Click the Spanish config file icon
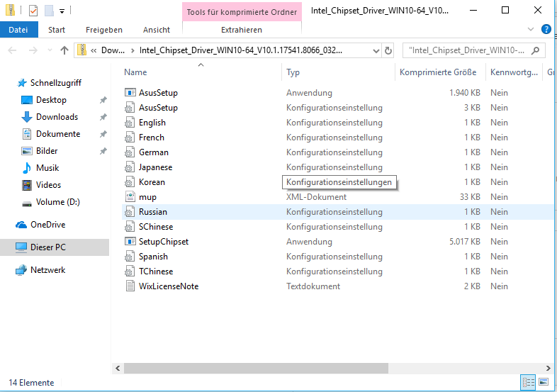This screenshot has height=392, width=557. (130, 257)
